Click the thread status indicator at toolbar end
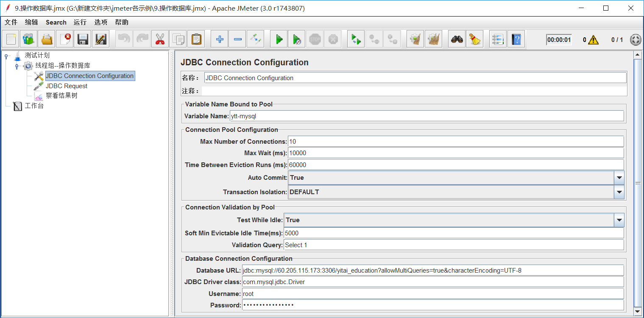This screenshot has width=644, height=318. [635, 40]
